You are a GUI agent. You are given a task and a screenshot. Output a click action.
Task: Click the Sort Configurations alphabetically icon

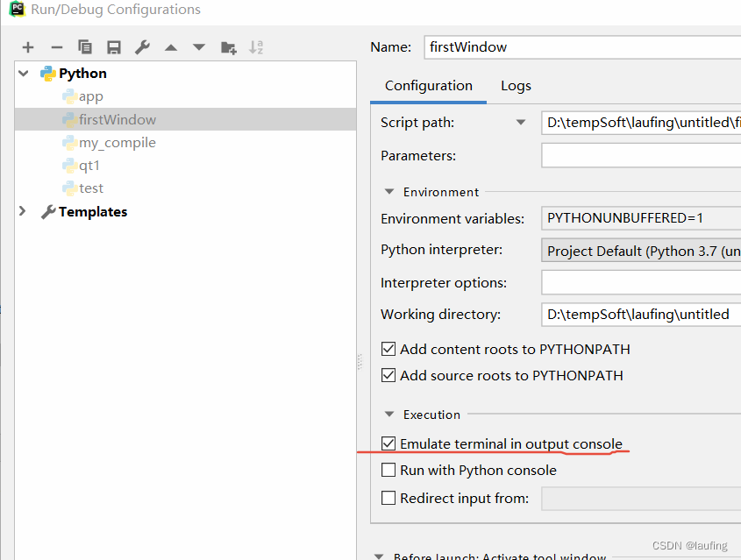(x=256, y=47)
